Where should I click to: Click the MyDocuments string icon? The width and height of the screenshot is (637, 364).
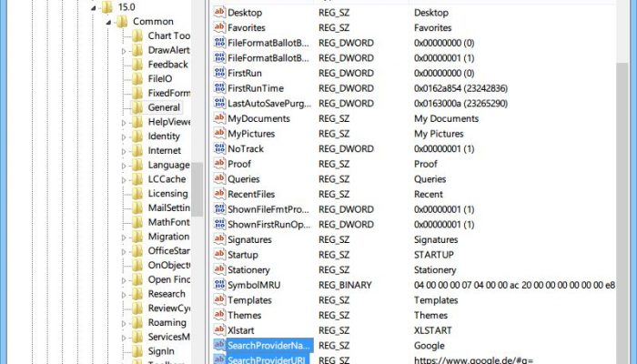[219, 118]
